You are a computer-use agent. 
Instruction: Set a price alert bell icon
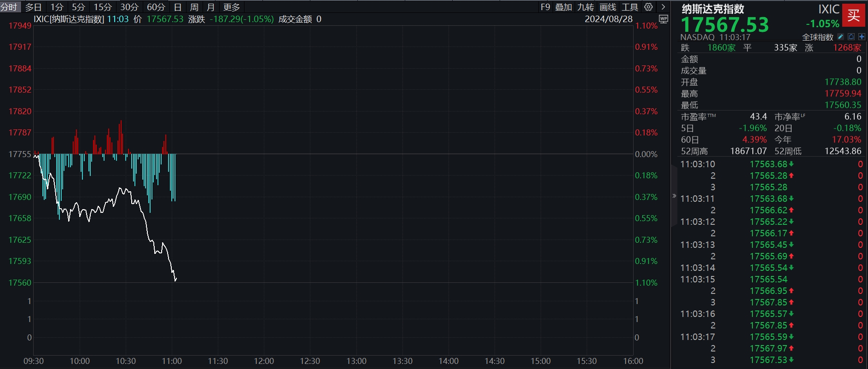(851, 37)
